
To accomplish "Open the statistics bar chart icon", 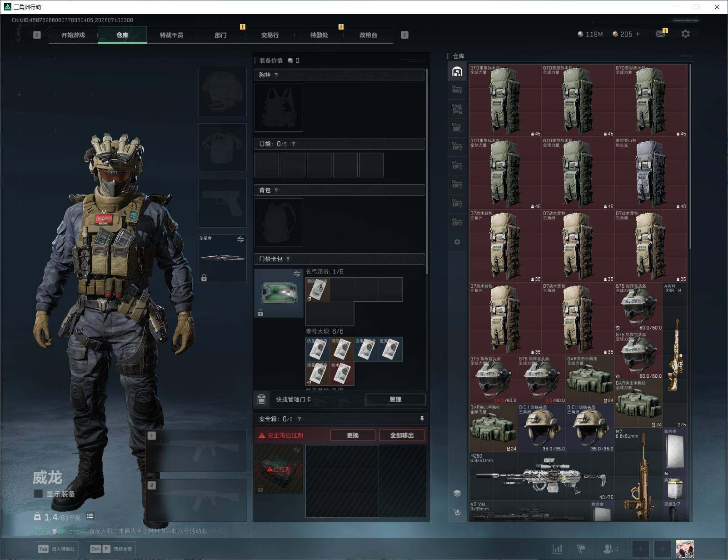I will point(557,549).
